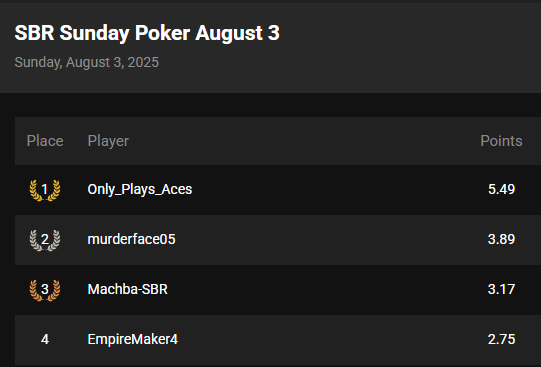The width and height of the screenshot is (541, 367).
Task: Click the 5.49 points value
Action: pos(501,189)
